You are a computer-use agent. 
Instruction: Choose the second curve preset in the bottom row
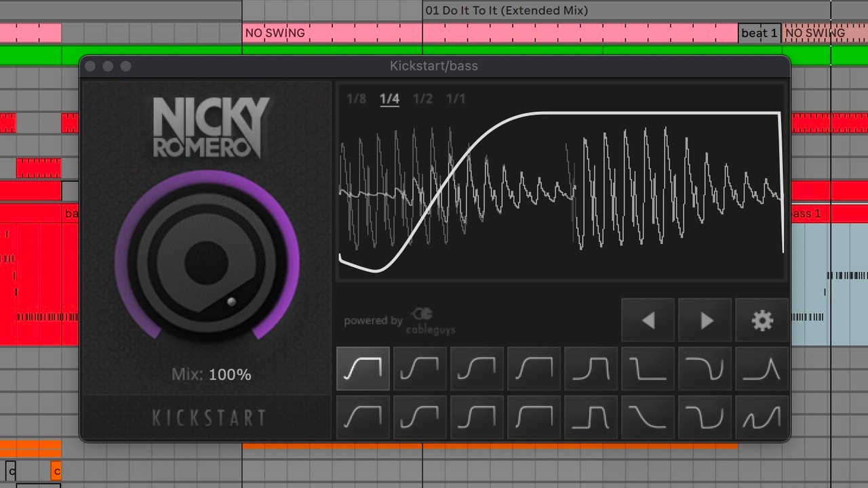coord(420,416)
